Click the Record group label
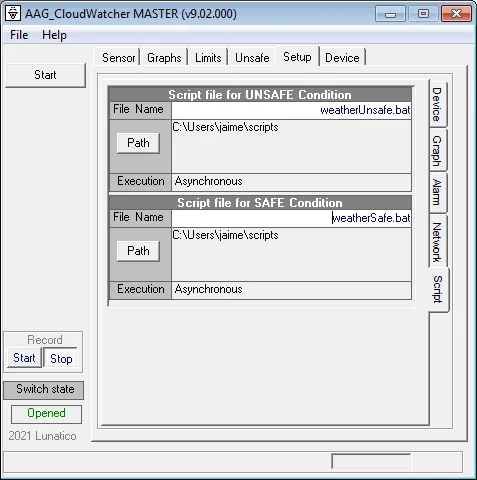Viewport: 477px width, 480px height. (x=45, y=340)
